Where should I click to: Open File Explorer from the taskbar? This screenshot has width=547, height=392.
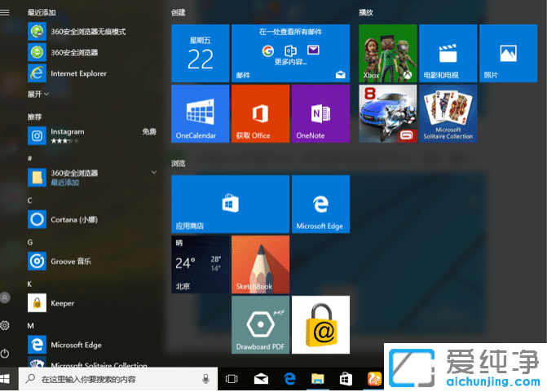coord(318,379)
